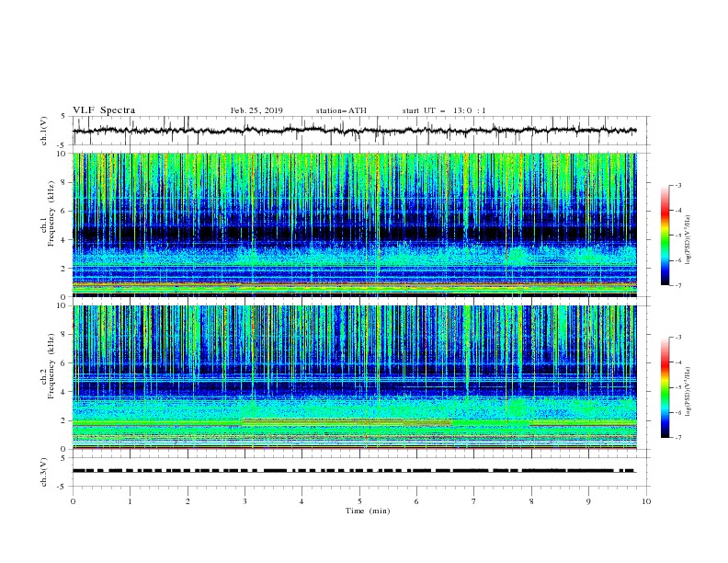Click the red-orange 2 kHz band in the ch.2 spectrogram
Viewport: 728px width, 563px height.
pos(347,422)
